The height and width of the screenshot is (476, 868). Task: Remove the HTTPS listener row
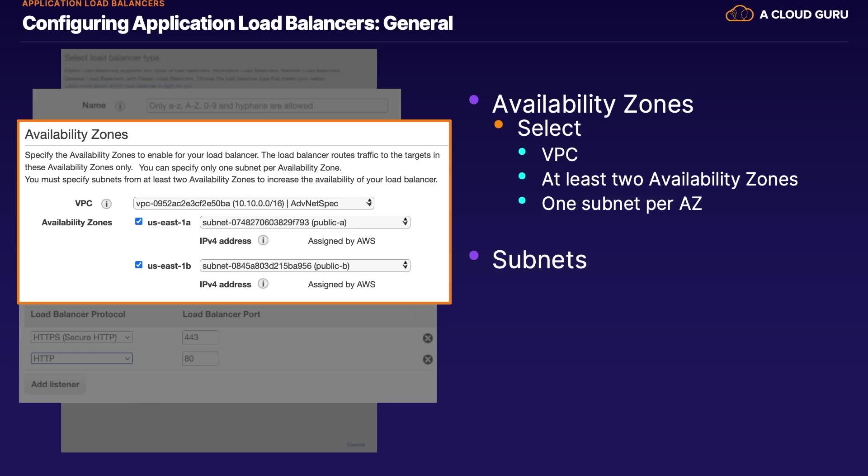pos(428,338)
